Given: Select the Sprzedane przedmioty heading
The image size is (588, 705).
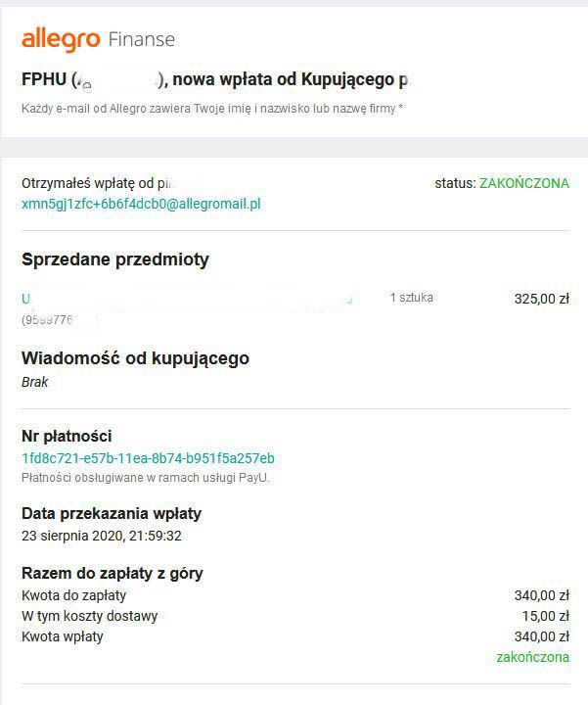Looking at the screenshot, I should tap(115, 259).
